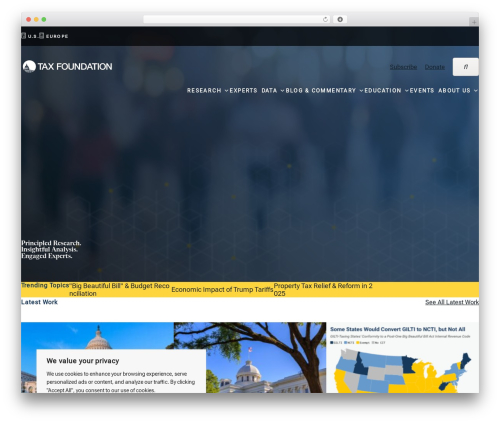500x423 pixels.
Task: Click the Latest Work heading
Action: 39,302
